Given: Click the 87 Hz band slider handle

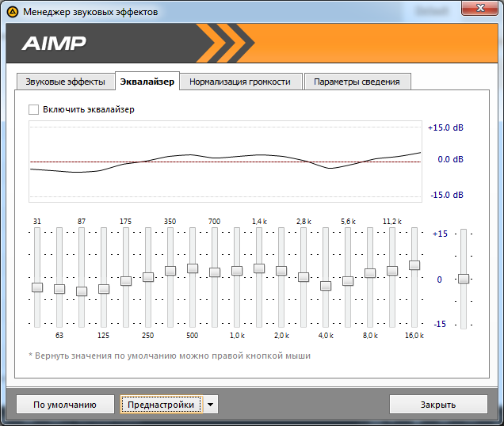Looking at the screenshot, I should click(82, 291).
